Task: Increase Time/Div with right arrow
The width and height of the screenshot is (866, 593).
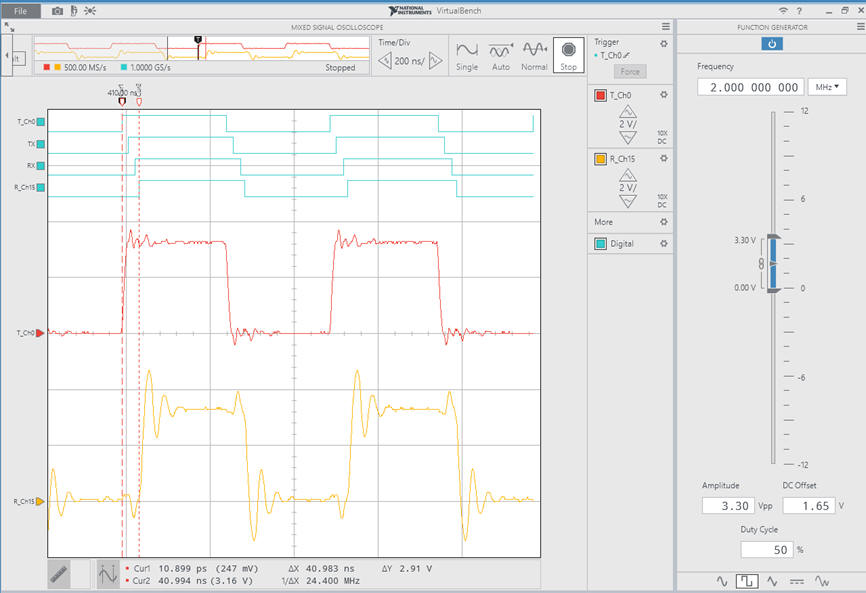Action: pyautogui.click(x=435, y=61)
